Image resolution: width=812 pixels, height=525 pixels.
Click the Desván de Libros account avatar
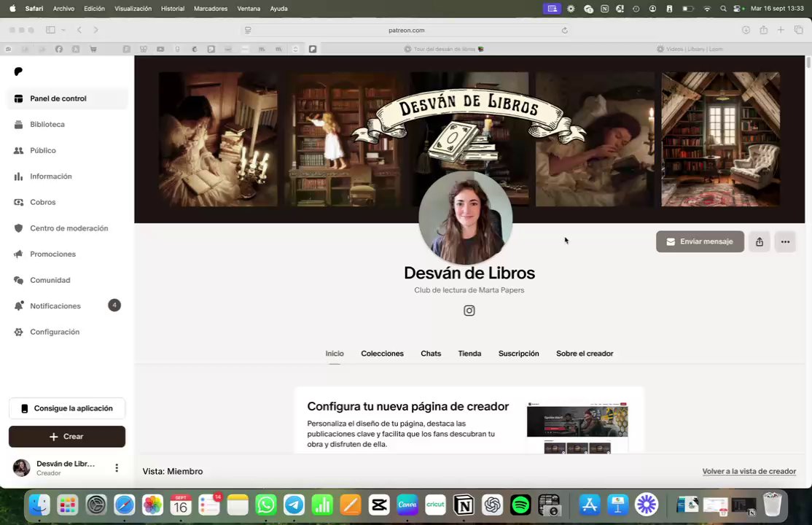(21, 467)
